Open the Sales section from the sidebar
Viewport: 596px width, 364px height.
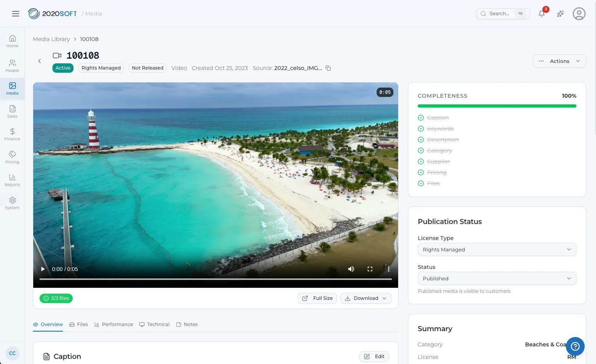12,111
